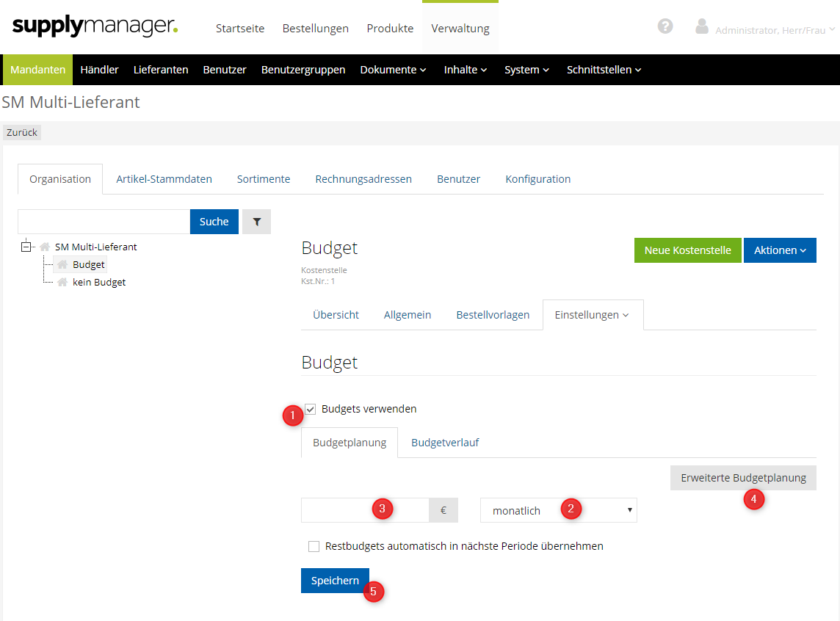
Task: Switch to the Budgetverlauf tab
Action: [445, 443]
